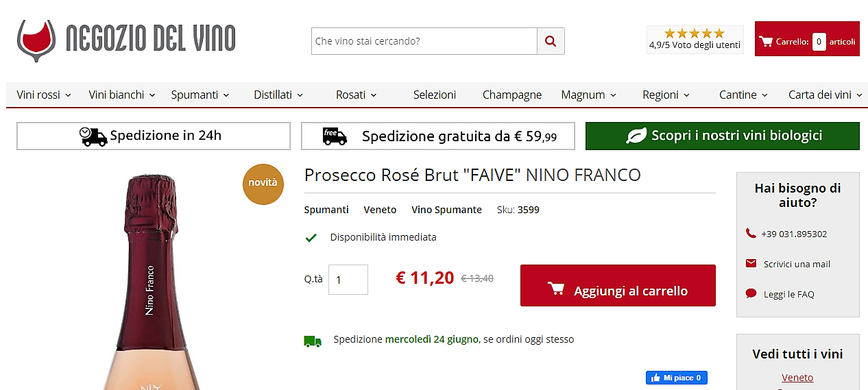Click the five-star user rating badge
The height and width of the screenshot is (390, 868).
tap(695, 40)
